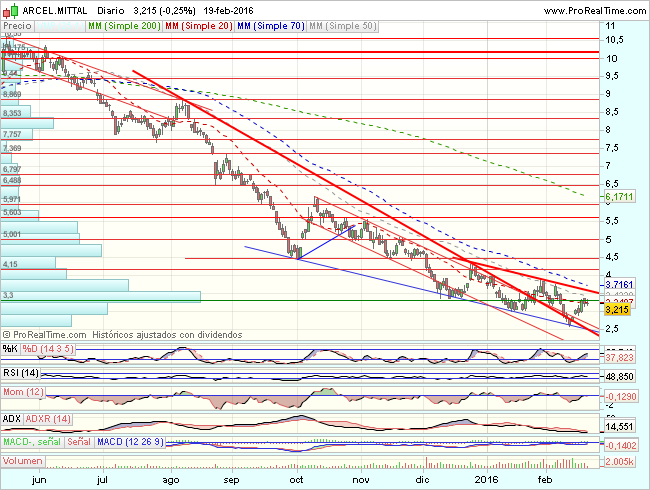Click the 3,7161 moving average value tag
This screenshot has height=490, width=650.
coord(619,284)
